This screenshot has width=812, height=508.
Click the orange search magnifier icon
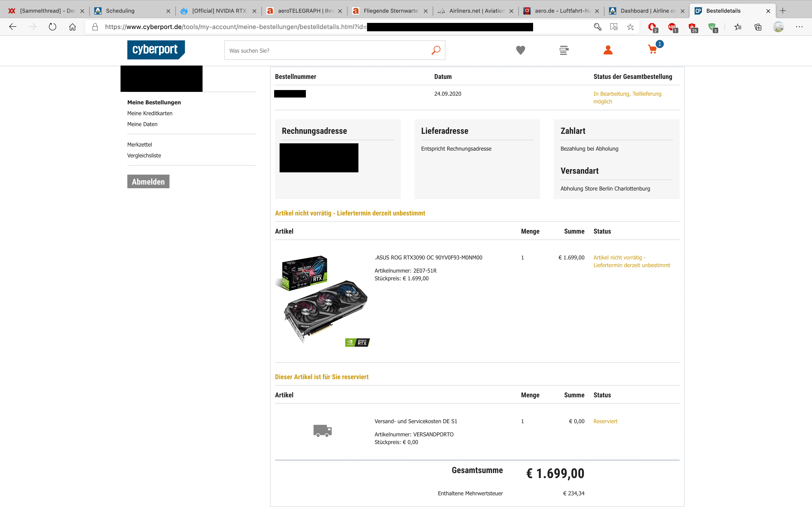click(436, 50)
